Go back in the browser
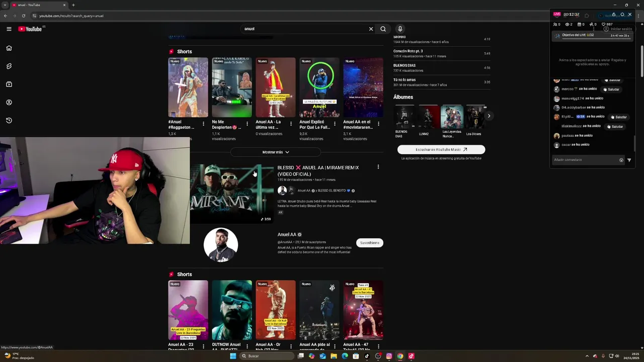The image size is (644, 362). pyautogui.click(x=6, y=16)
